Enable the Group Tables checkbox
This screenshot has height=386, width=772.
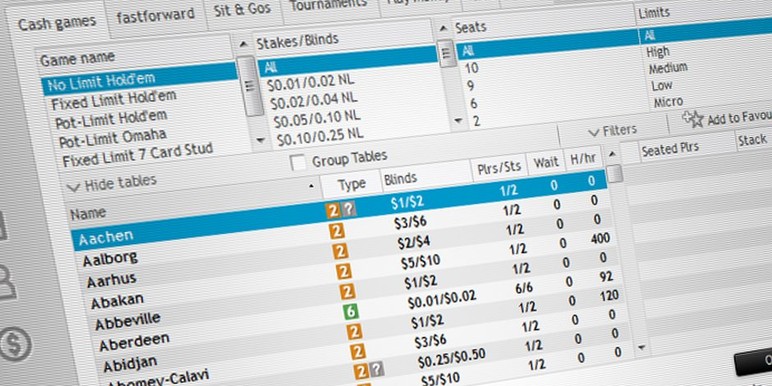click(x=298, y=162)
